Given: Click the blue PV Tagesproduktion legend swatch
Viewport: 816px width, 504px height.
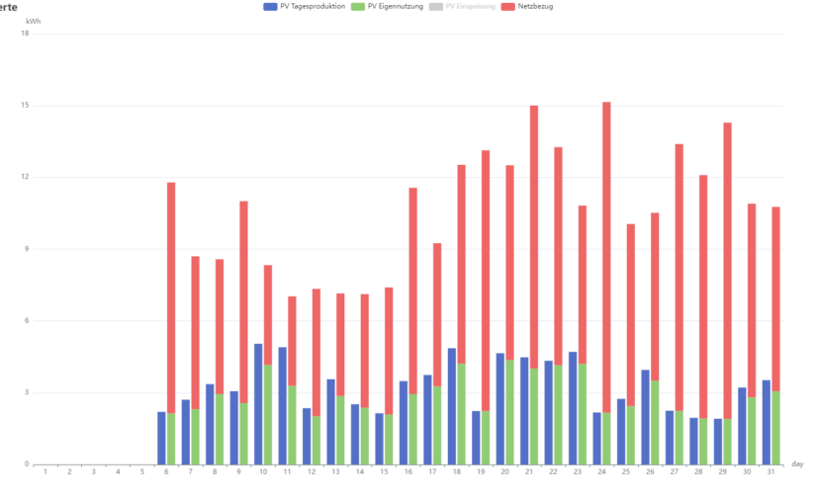Looking at the screenshot, I should click(x=270, y=6).
